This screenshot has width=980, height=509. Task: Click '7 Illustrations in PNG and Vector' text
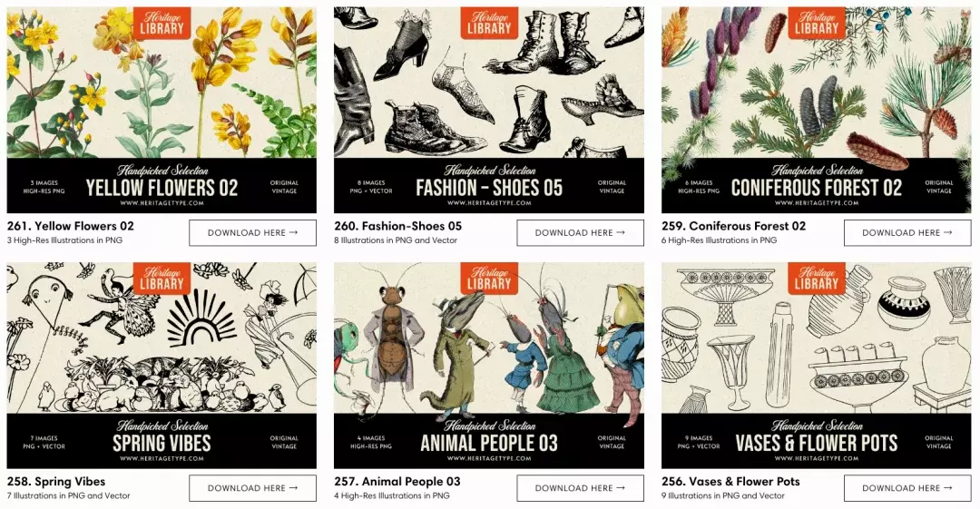tap(69, 496)
